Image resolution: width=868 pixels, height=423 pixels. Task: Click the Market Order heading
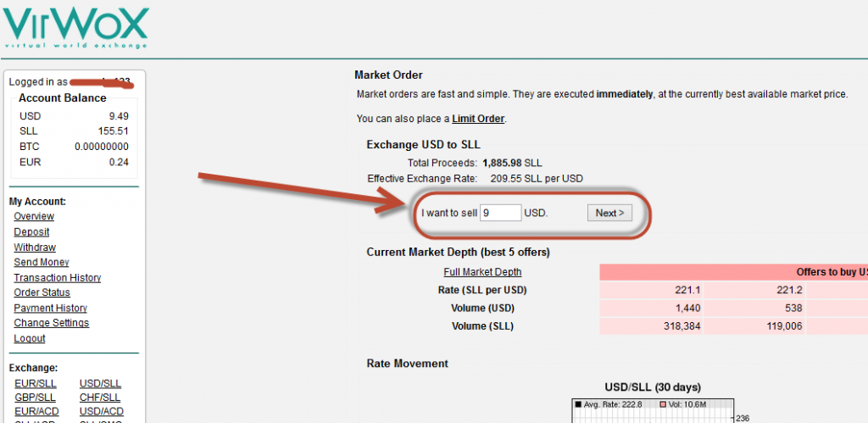pyautogui.click(x=388, y=75)
